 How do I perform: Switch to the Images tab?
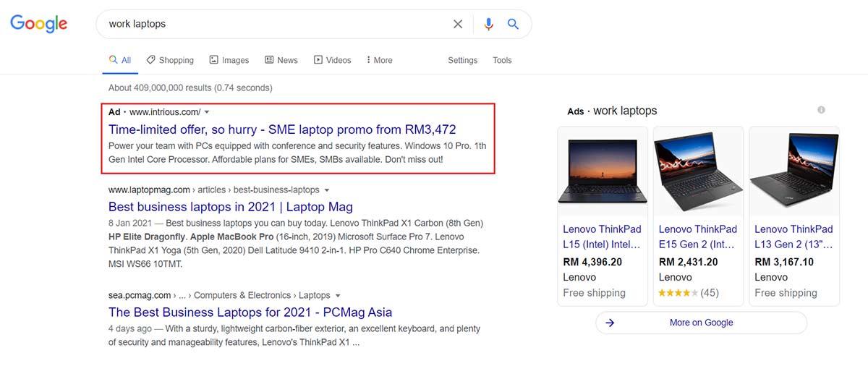[x=229, y=60]
